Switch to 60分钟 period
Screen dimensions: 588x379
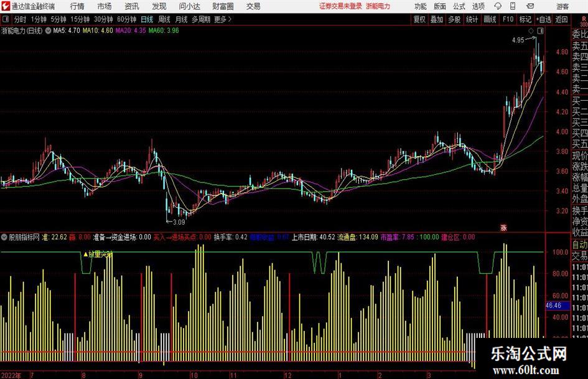tap(126, 19)
